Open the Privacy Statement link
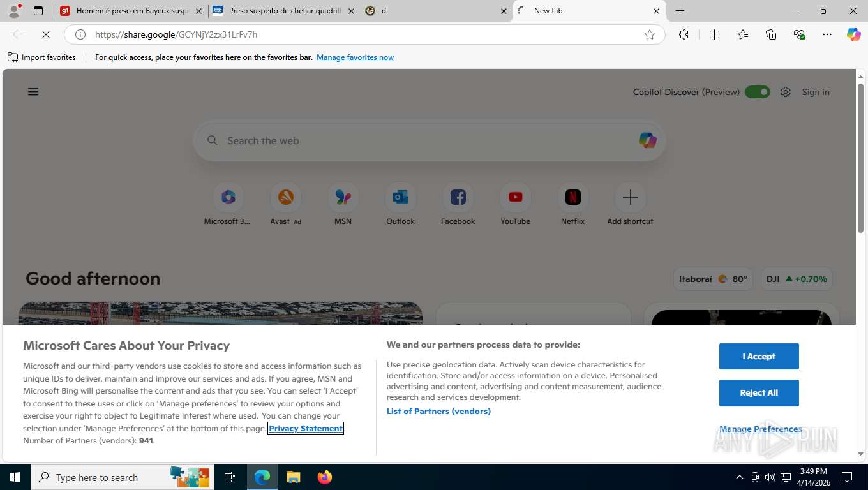The height and width of the screenshot is (490, 868). coord(306,428)
